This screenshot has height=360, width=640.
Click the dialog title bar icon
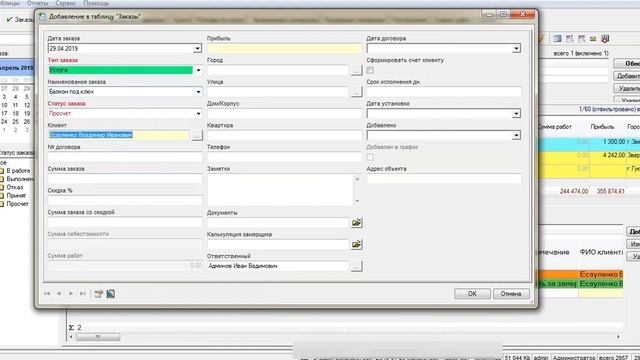click(42, 17)
